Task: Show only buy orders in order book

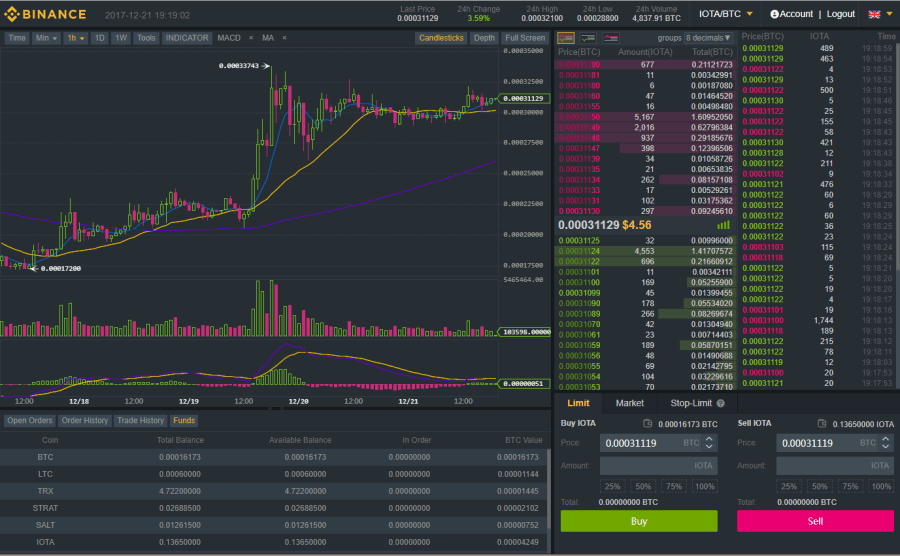Action: [x=588, y=38]
